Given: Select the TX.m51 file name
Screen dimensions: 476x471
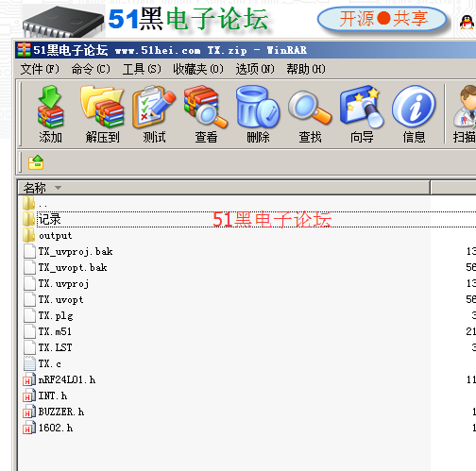Looking at the screenshot, I should point(55,331).
